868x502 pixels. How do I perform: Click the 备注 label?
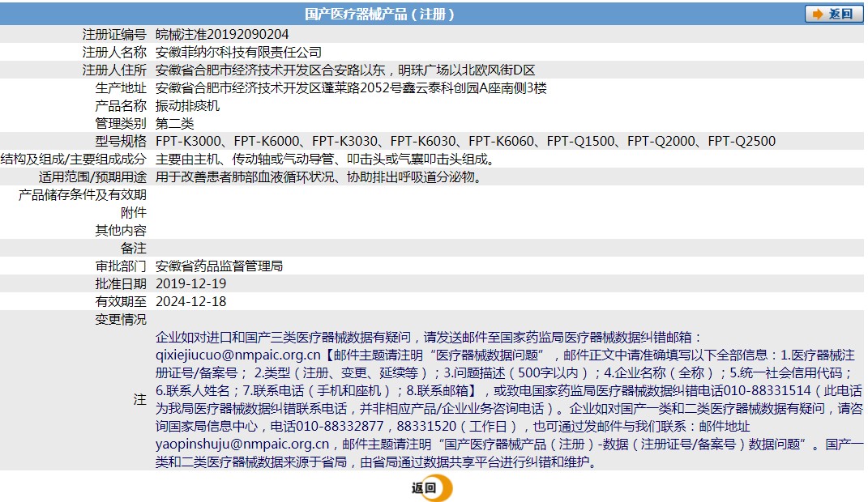point(134,249)
